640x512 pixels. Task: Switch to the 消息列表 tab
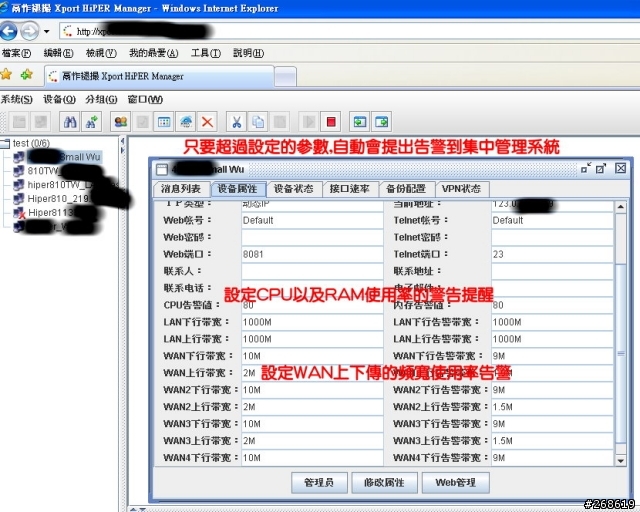181,189
